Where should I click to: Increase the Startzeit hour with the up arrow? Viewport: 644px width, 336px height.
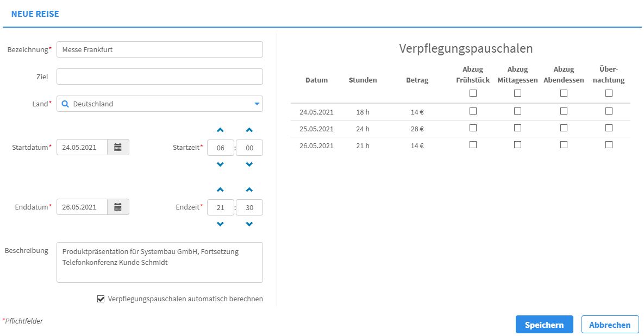pos(220,130)
